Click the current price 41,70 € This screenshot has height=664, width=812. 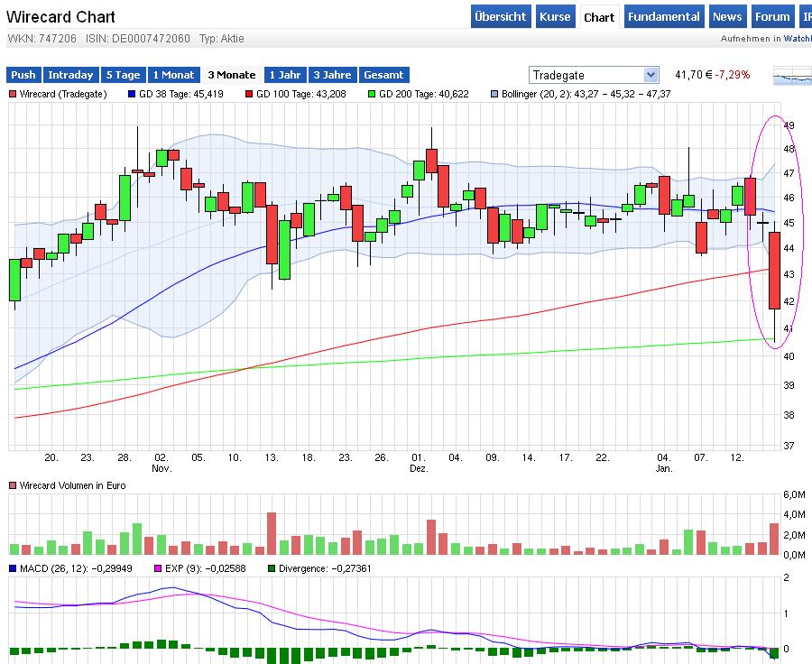pos(694,75)
